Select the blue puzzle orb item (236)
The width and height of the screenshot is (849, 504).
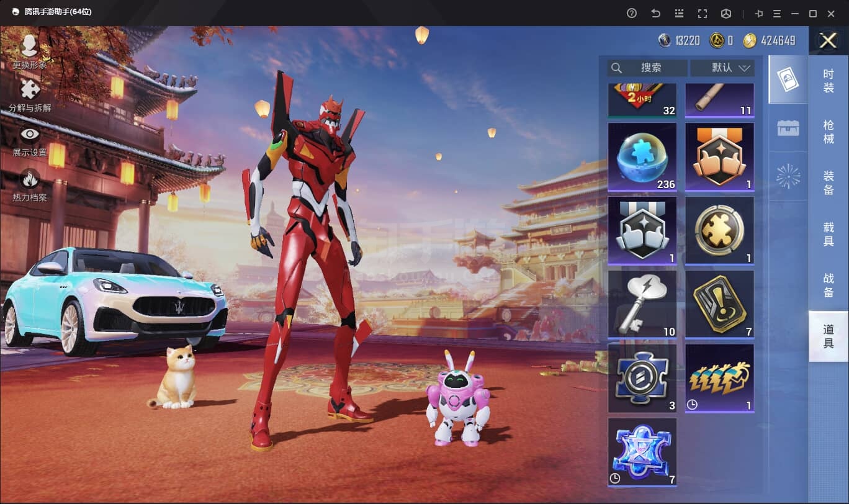click(642, 157)
